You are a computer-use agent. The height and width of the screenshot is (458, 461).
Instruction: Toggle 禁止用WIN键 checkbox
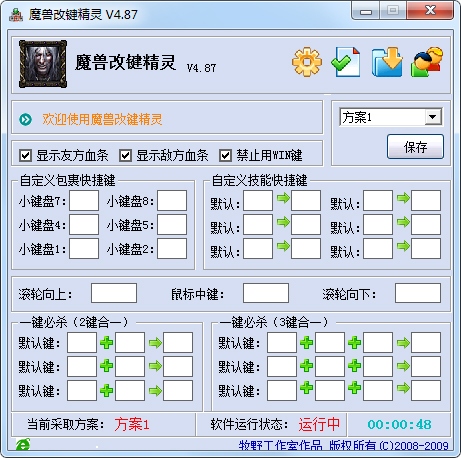click(x=225, y=156)
